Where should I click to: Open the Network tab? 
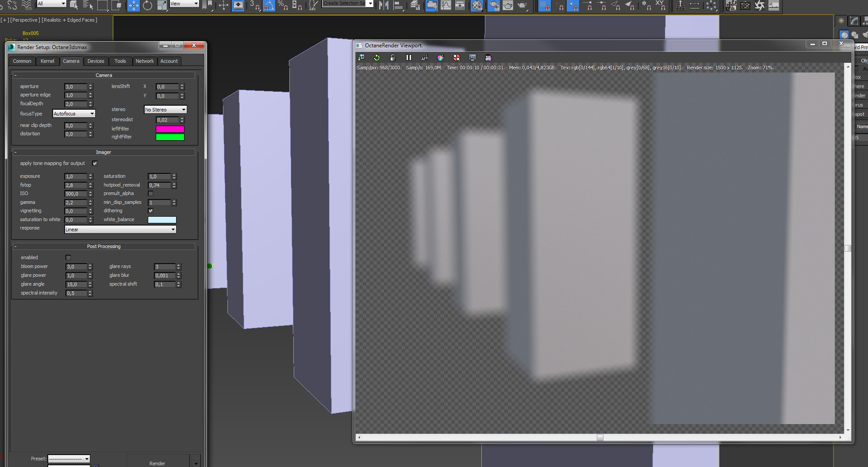point(145,61)
